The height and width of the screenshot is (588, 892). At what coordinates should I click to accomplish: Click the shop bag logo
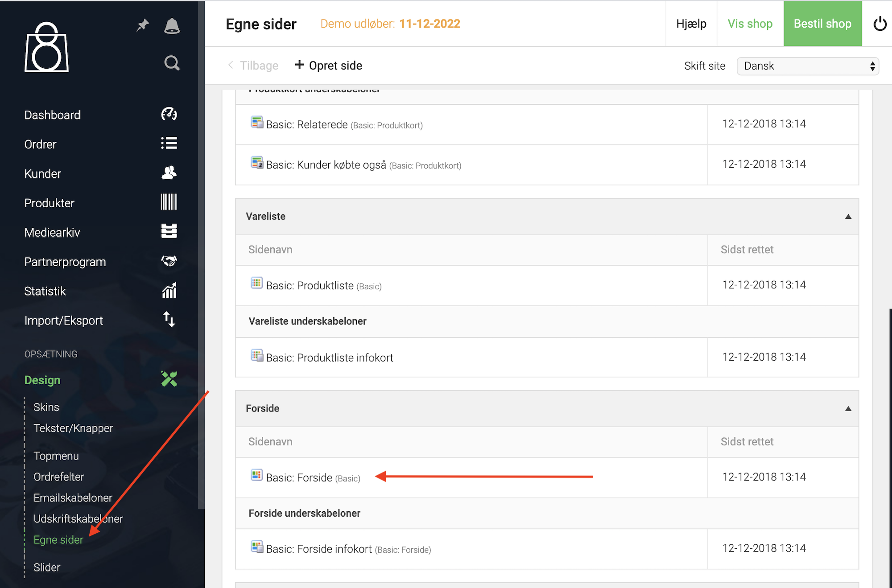point(46,48)
